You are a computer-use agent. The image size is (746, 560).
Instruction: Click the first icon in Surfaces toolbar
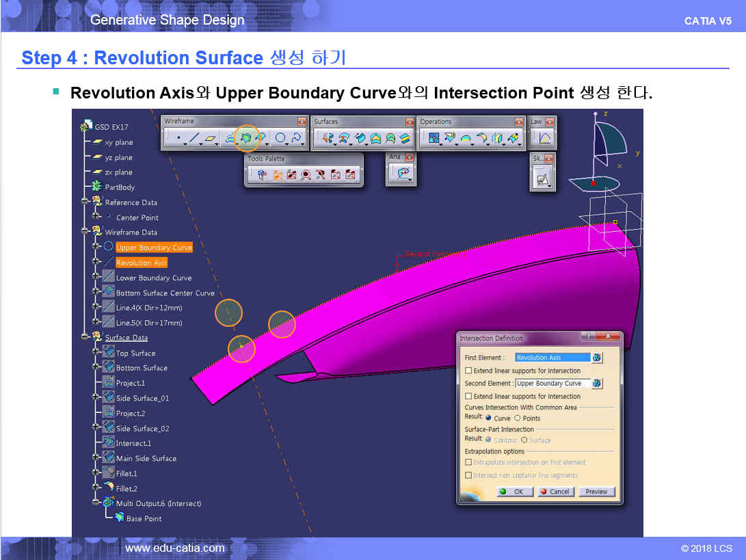328,139
